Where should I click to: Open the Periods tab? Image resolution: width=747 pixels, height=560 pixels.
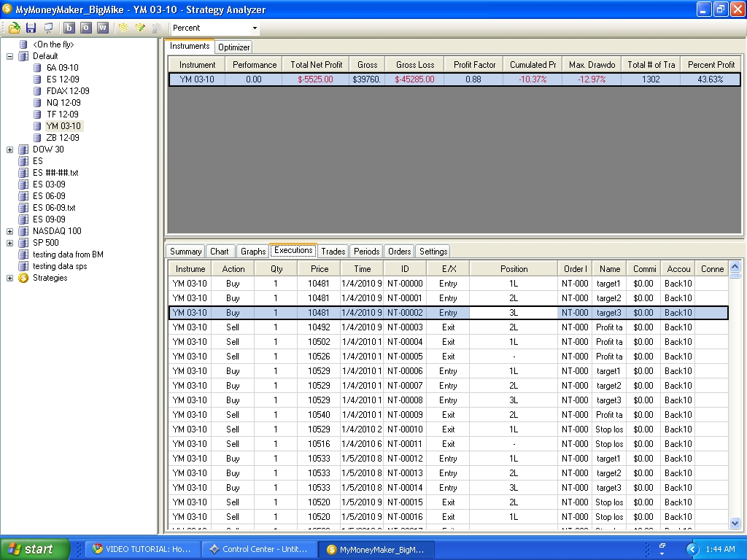(x=366, y=252)
